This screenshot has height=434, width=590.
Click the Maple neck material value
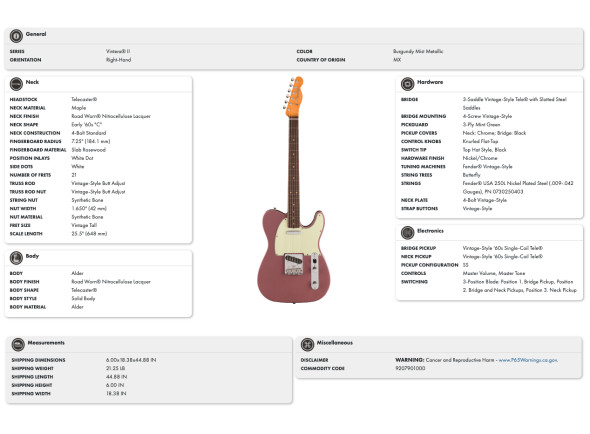tap(79, 108)
